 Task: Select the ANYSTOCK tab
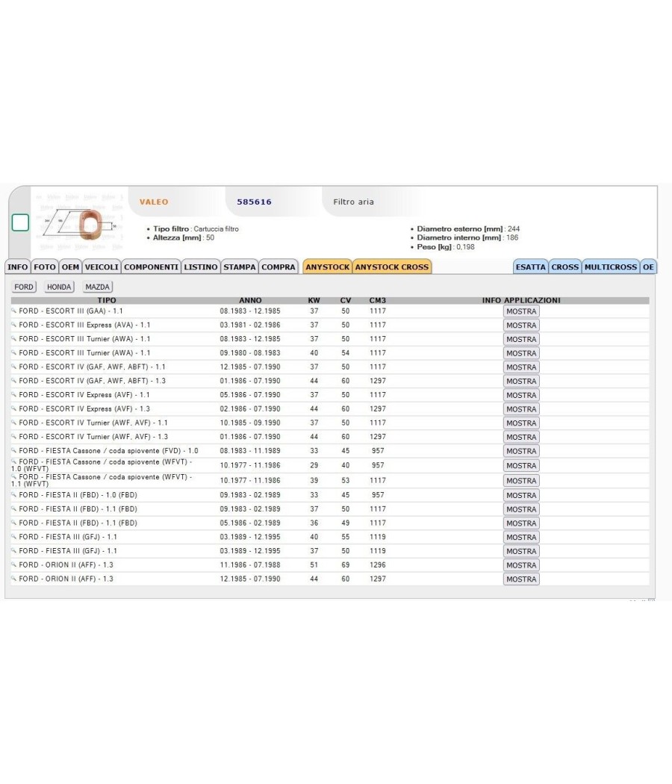(328, 267)
